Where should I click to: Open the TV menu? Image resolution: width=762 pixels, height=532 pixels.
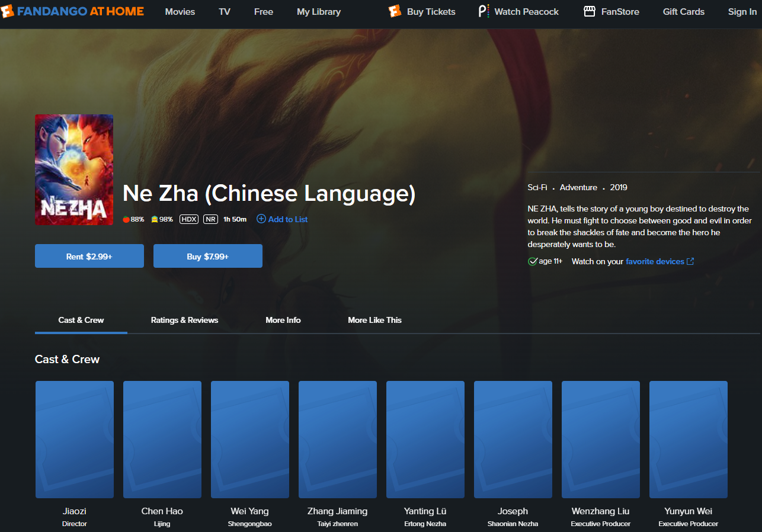pos(225,12)
